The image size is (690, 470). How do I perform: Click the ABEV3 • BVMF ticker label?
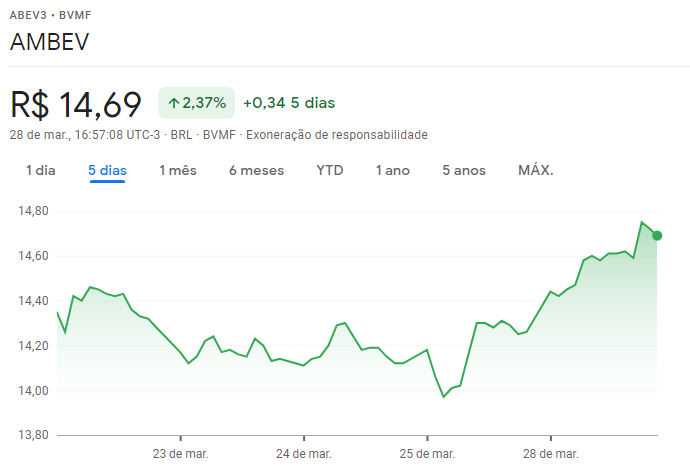51,15
